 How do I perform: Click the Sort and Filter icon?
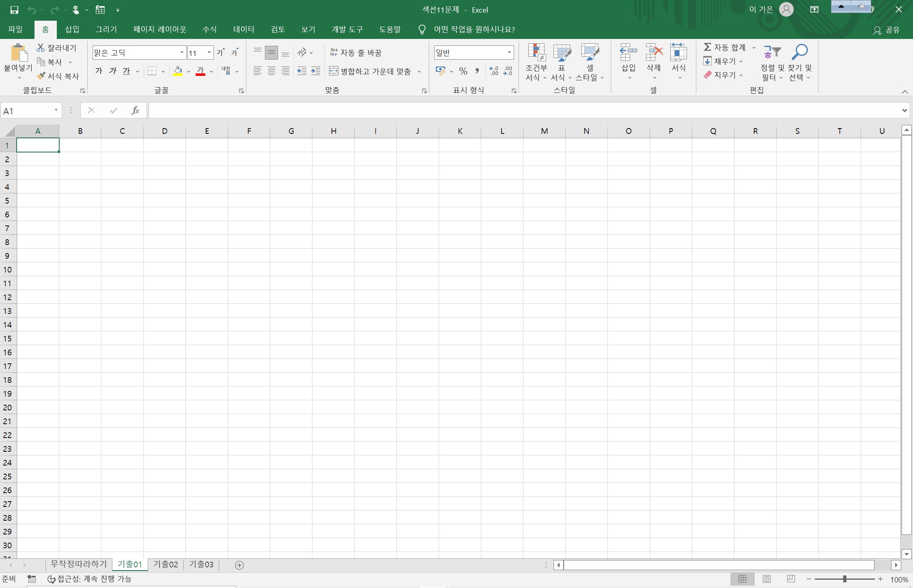(x=772, y=52)
